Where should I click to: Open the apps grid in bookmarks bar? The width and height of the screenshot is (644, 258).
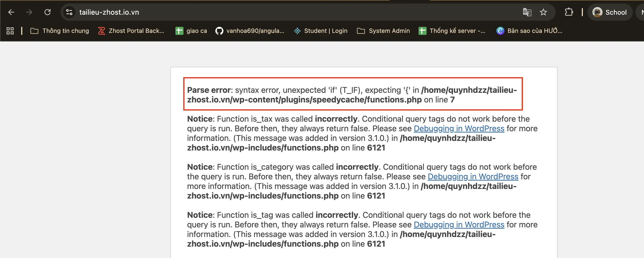click(x=10, y=31)
